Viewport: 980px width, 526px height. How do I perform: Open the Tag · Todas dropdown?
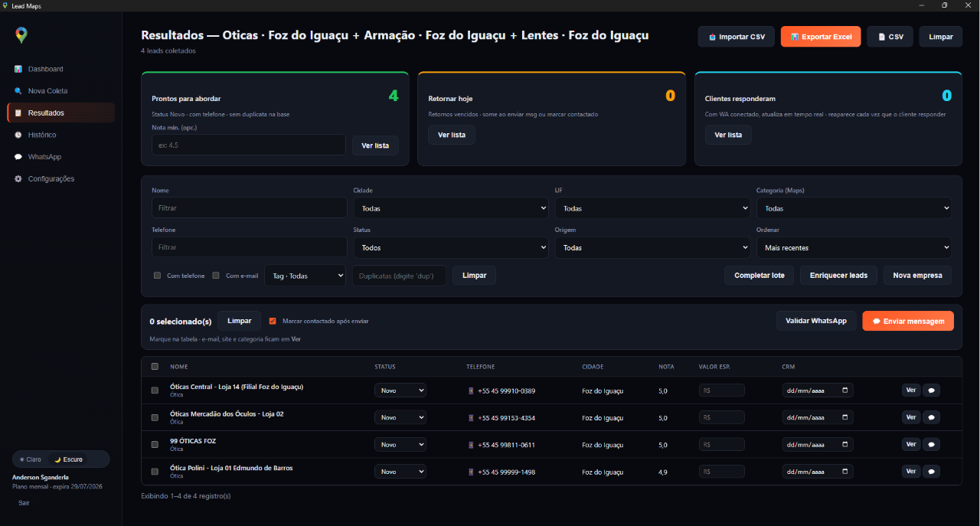pyautogui.click(x=305, y=276)
